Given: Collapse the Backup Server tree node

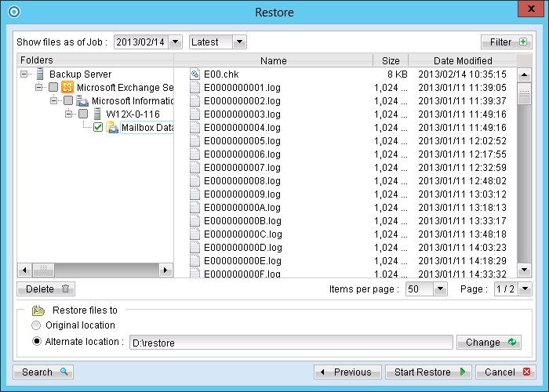Looking at the screenshot, I should [x=24, y=74].
